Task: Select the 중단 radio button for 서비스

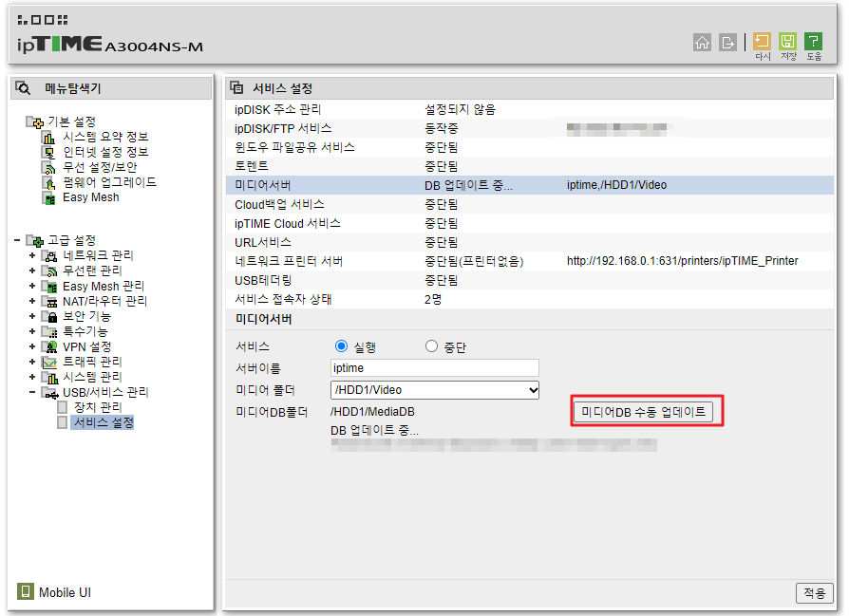Action: [430, 345]
